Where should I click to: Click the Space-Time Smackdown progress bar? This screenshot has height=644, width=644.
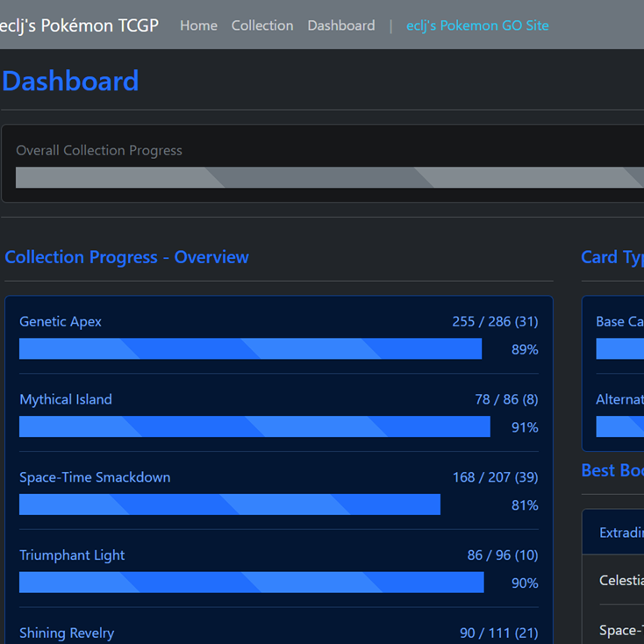pyautogui.click(x=230, y=504)
